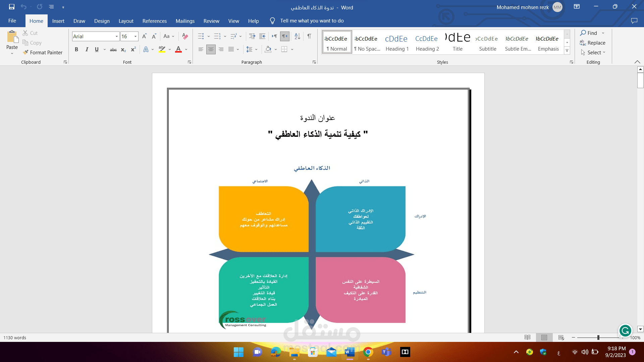Open File Explorer from the taskbar
Viewport: 644px width, 362px height.
tap(294, 352)
